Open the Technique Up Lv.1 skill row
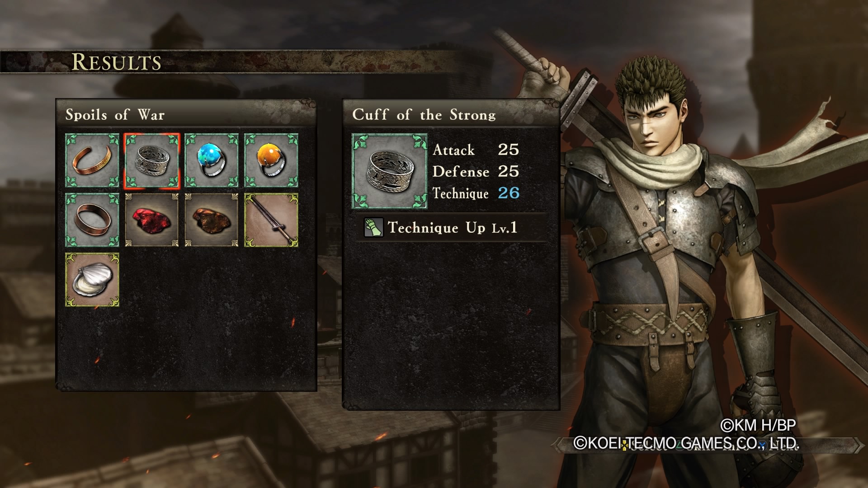 click(451, 228)
